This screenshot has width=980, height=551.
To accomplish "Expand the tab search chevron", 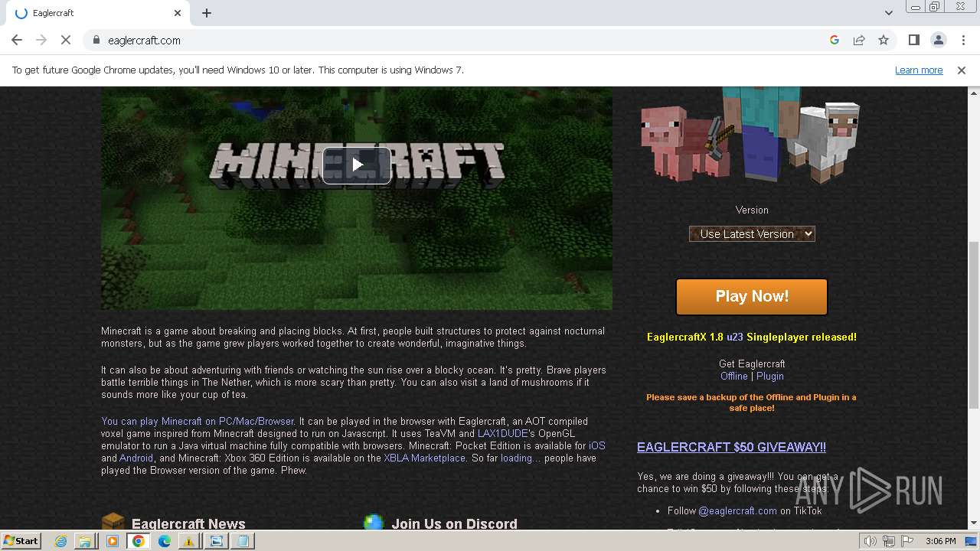I will [x=888, y=13].
